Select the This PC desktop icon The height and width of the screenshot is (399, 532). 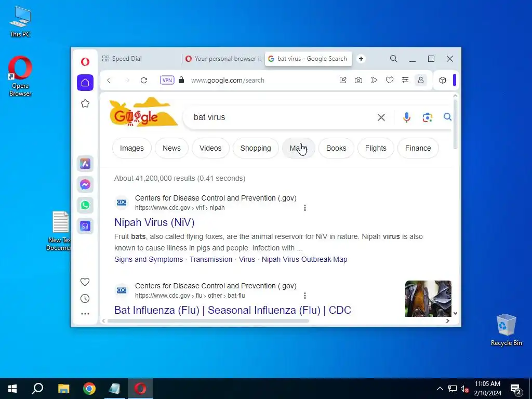click(x=20, y=21)
